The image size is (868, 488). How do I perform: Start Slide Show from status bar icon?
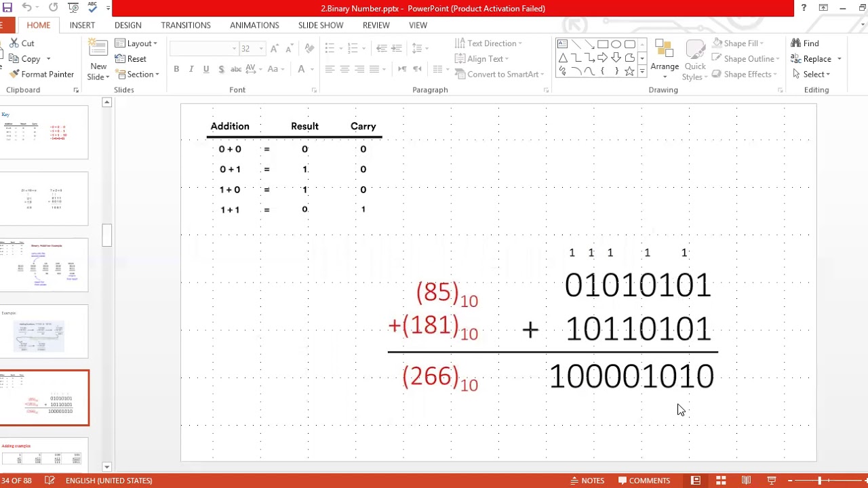pos(771,481)
